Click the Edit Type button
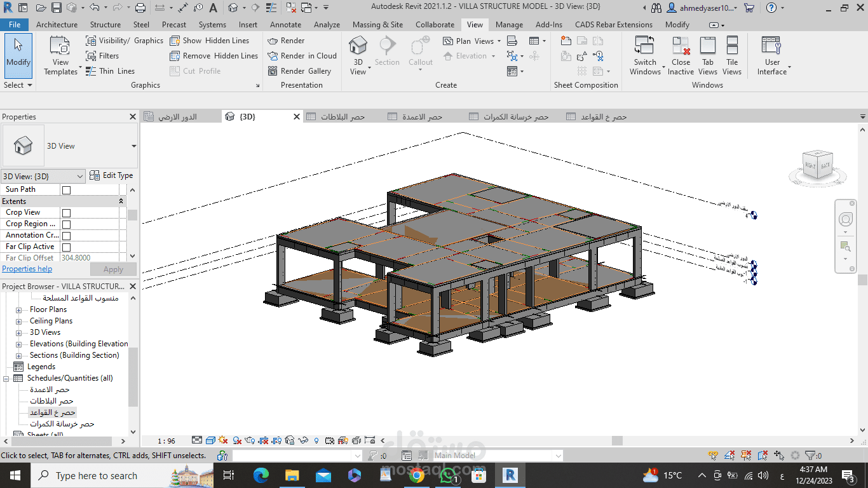 [111, 176]
